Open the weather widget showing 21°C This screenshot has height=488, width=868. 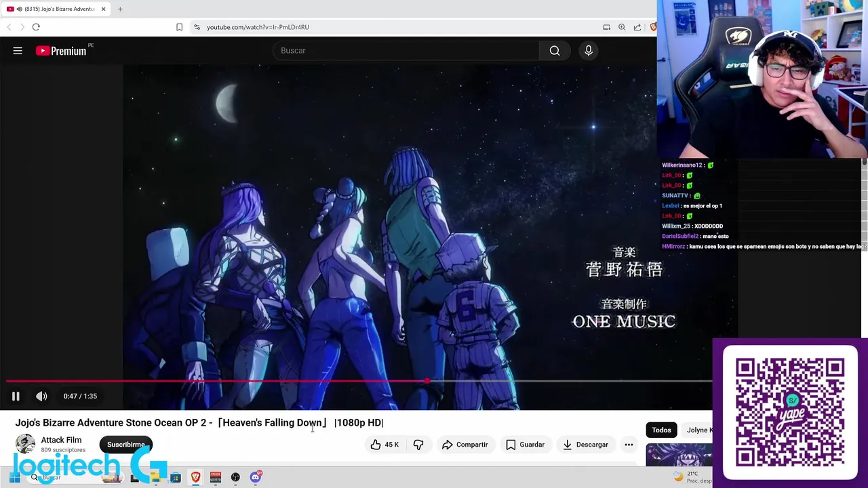tap(692, 477)
